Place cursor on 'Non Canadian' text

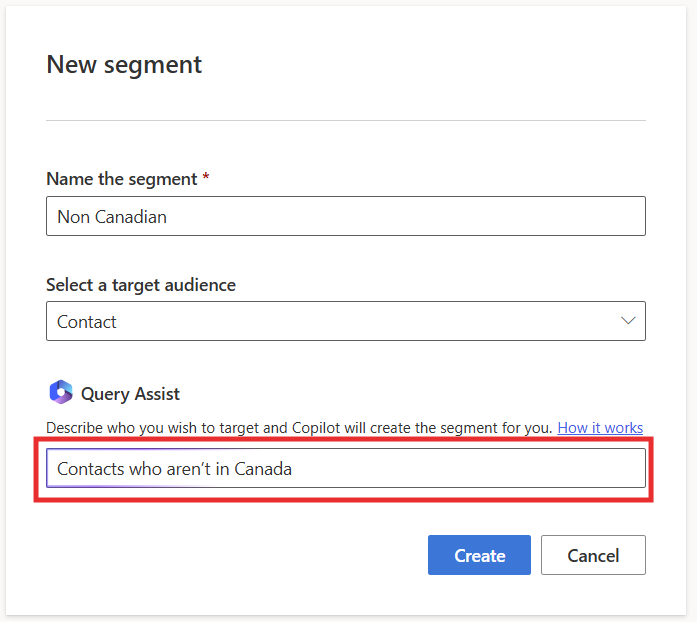[112, 216]
